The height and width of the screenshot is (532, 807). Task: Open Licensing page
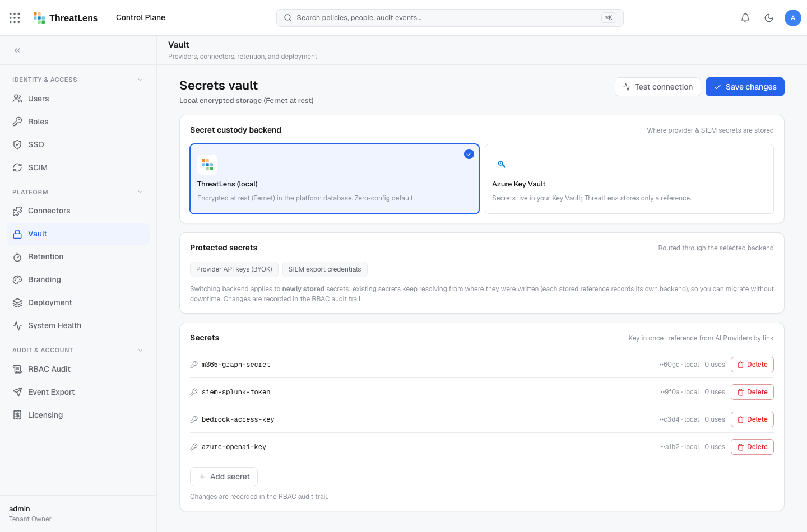[x=78, y=415]
